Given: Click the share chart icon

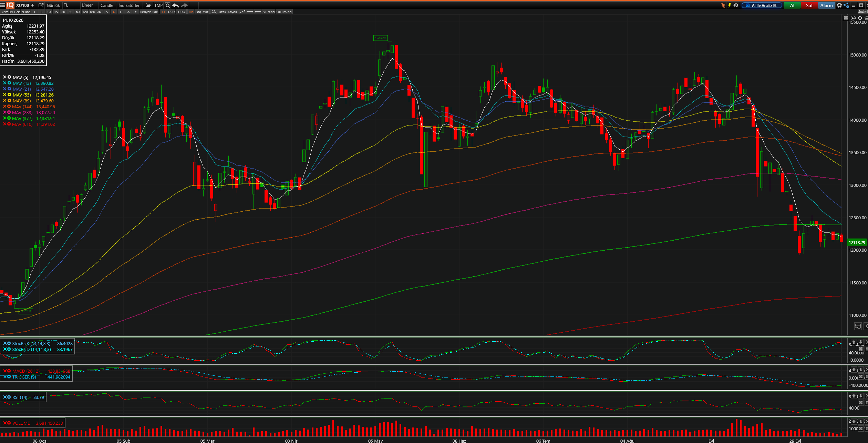Looking at the screenshot, I should point(846,5).
